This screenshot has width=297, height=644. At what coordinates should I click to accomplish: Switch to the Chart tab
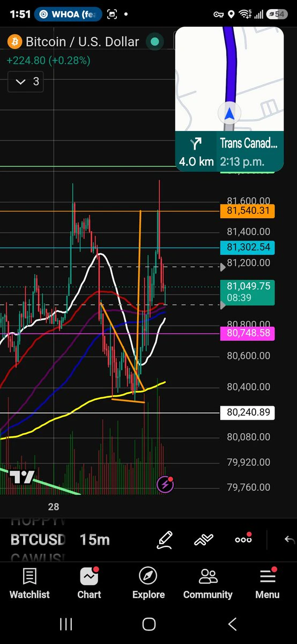click(x=89, y=583)
